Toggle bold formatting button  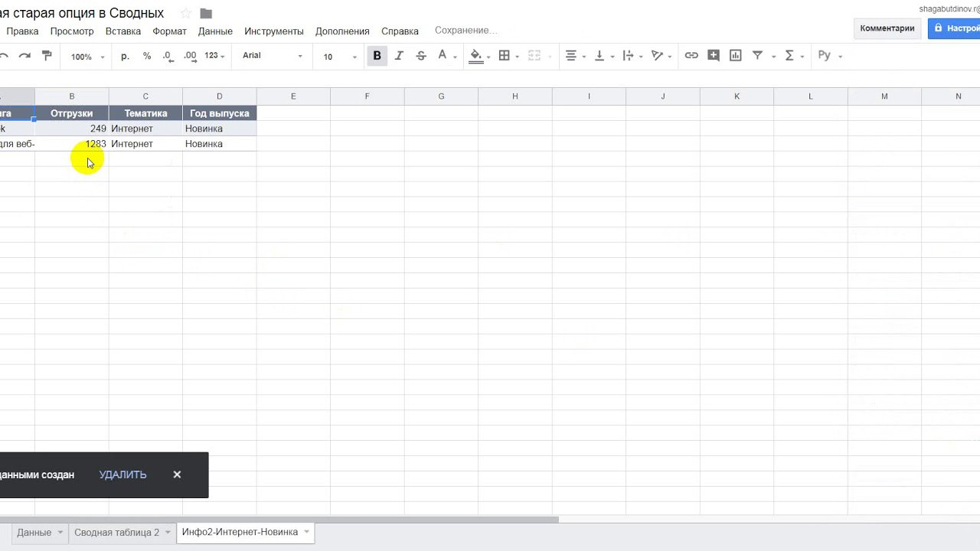pyautogui.click(x=377, y=56)
